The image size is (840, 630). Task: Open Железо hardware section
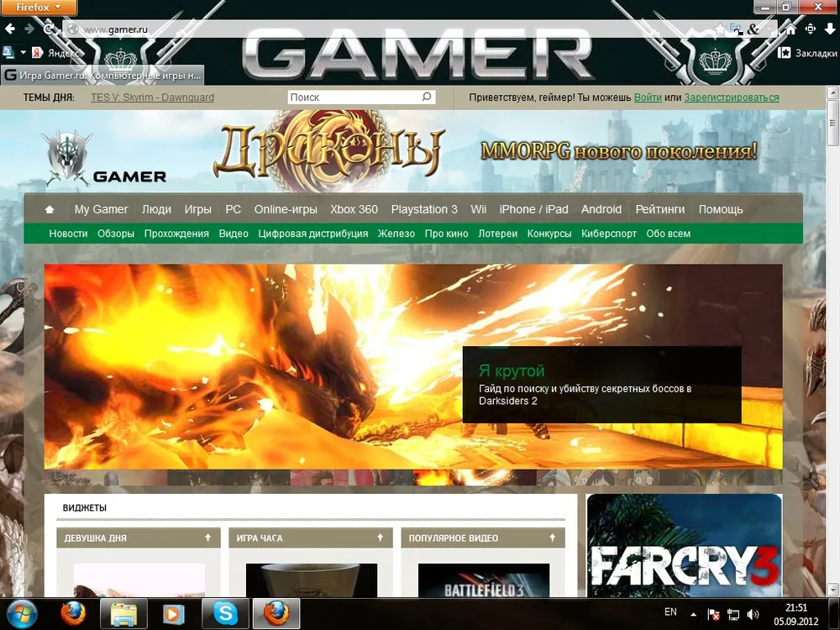(x=396, y=234)
